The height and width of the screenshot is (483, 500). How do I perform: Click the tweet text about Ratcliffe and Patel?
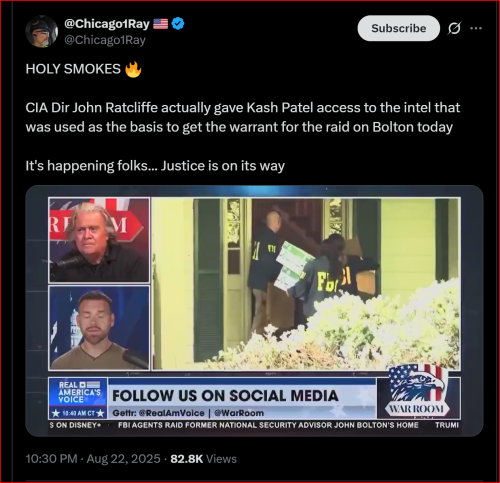pyautogui.click(x=243, y=117)
